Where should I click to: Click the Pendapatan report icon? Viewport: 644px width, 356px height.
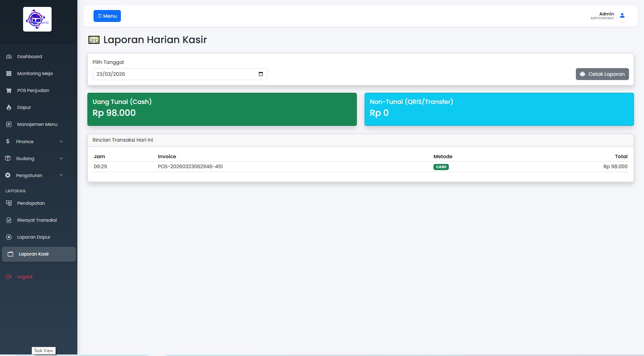click(9, 203)
